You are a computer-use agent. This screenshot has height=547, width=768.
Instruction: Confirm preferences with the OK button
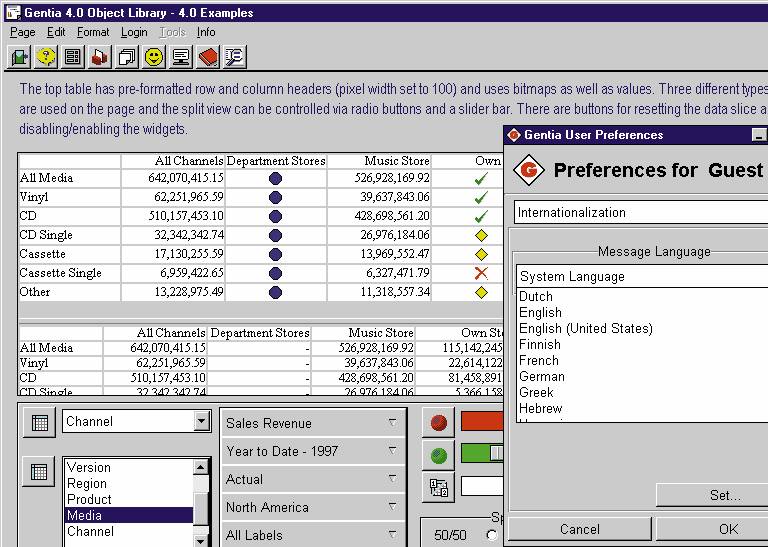712,529
